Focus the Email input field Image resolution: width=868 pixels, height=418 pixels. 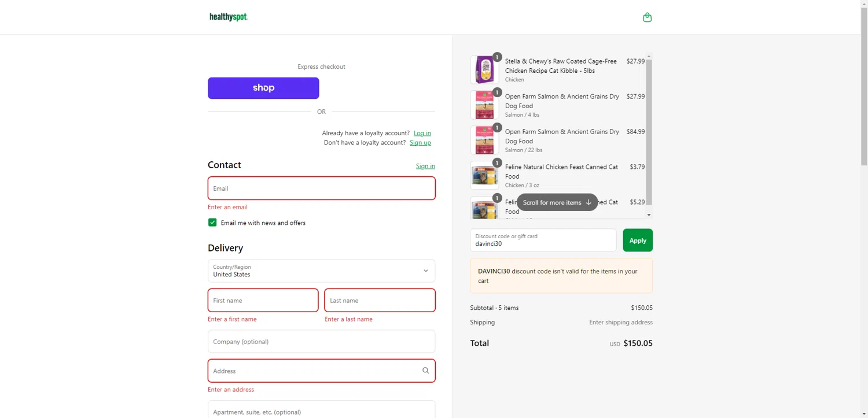click(x=321, y=188)
